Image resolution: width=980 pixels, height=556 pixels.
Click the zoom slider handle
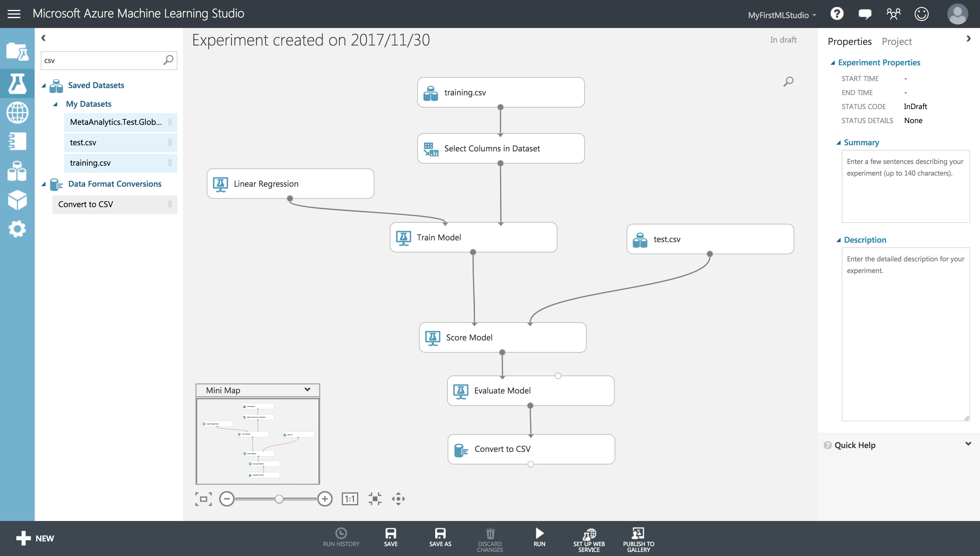pos(279,499)
